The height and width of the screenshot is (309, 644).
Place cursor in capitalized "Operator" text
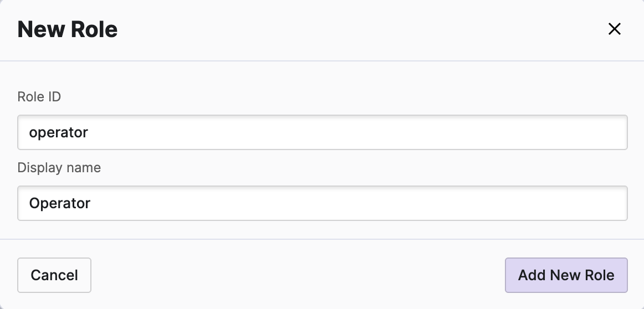click(x=60, y=203)
